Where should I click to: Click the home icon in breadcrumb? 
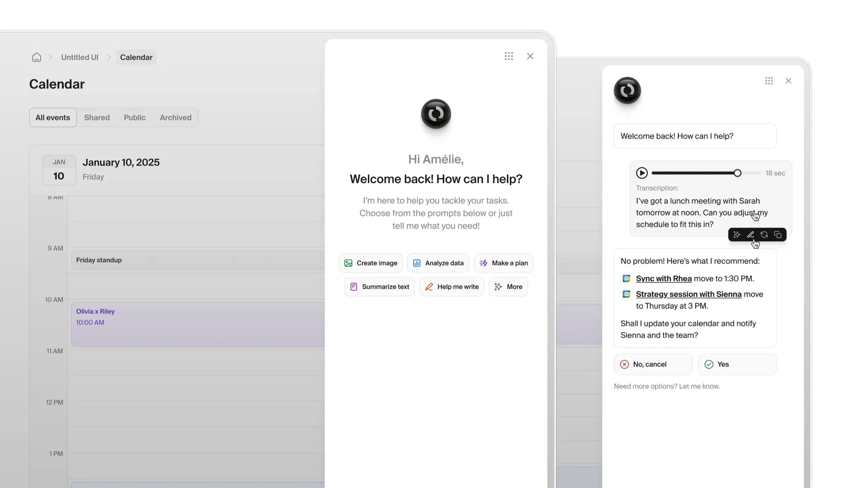[36, 57]
